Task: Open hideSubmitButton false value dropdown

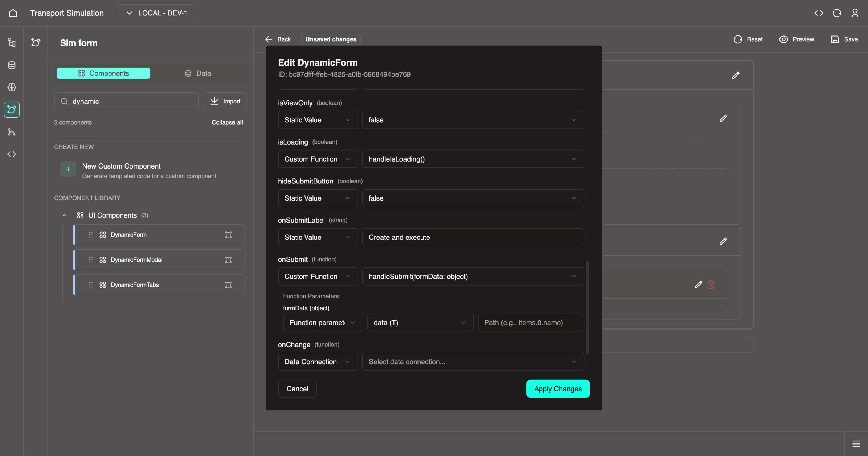Action: (x=473, y=198)
